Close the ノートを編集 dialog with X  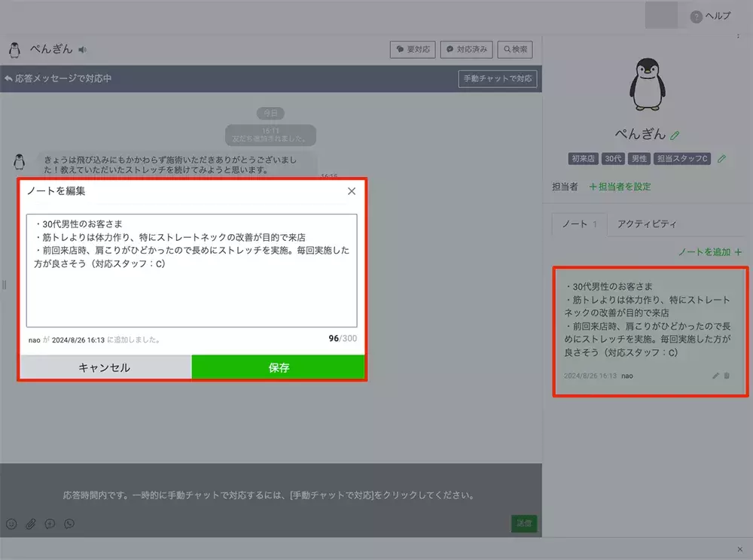352,191
